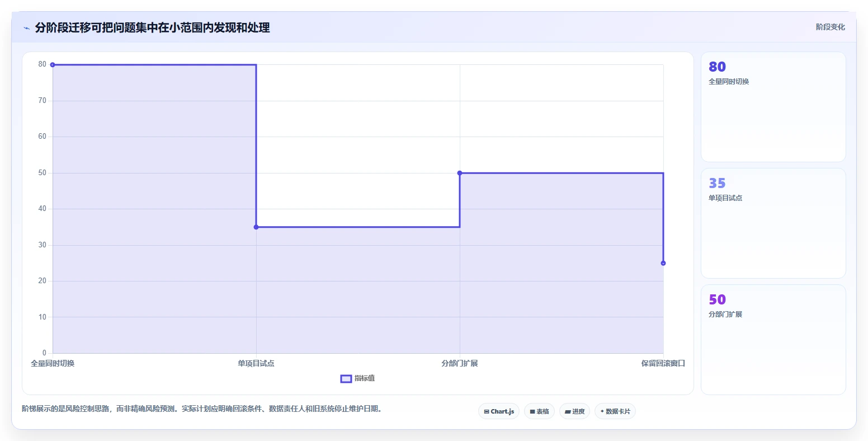Click the footnote text starting with 阶梯展示的是
This screenshot has width=868, height=441.
[203, 409]
